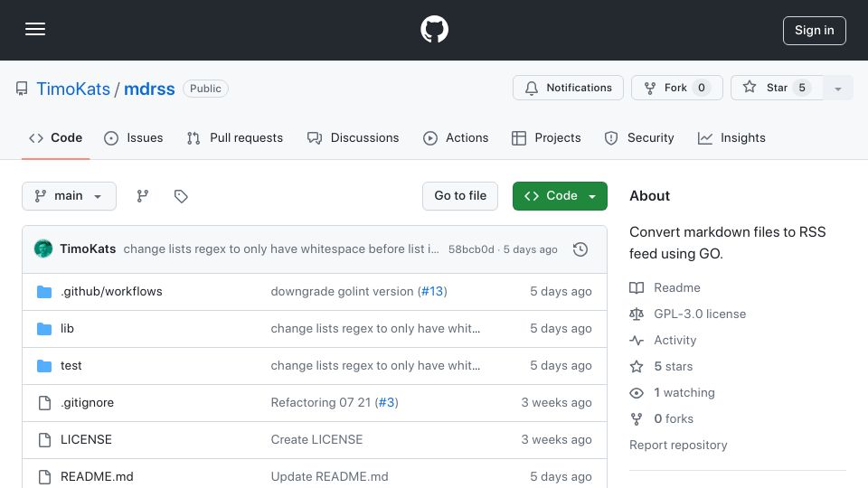Screen dimensions: 868x488
Task: Open the Update README.md commit message
Action: click(x=329, y=477)
